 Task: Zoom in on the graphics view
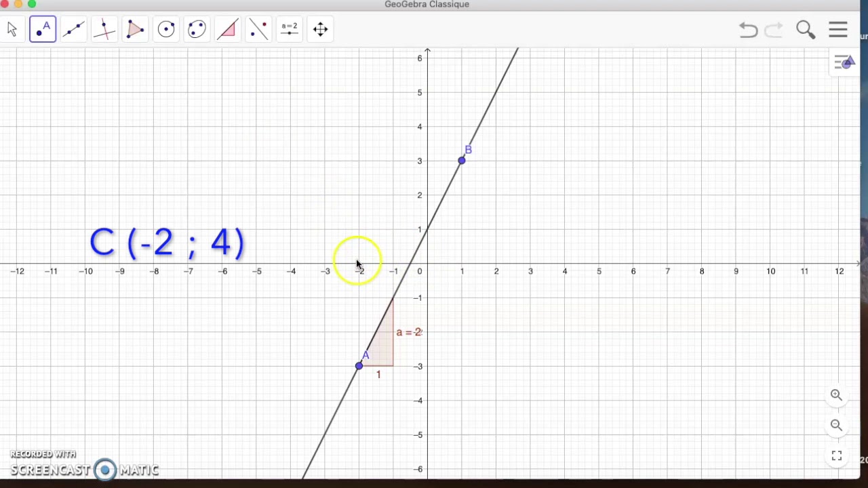[x=836, y=395]
